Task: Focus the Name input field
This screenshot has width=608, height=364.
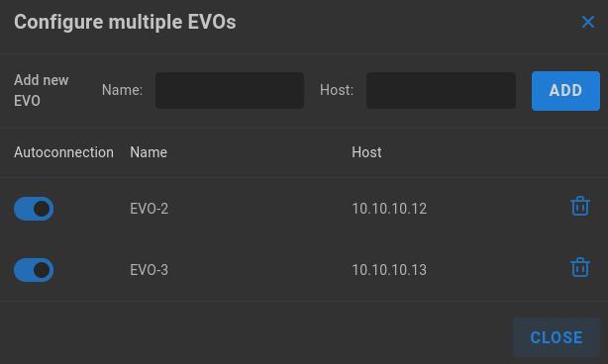Action: point(230,91)
